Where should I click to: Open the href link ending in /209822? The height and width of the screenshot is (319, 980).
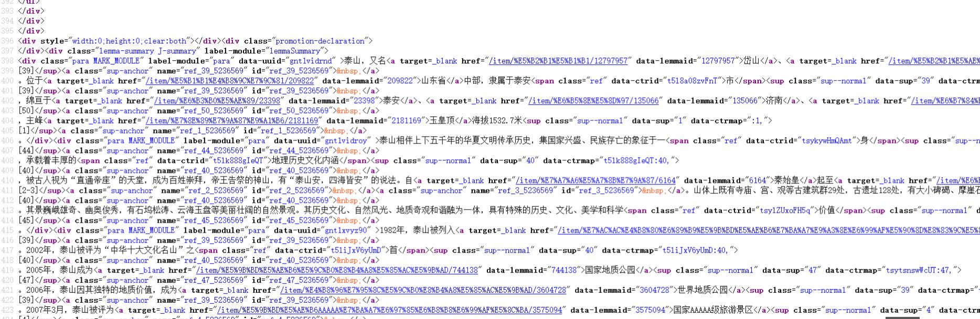pyautogui.click(x=230, y=81)
